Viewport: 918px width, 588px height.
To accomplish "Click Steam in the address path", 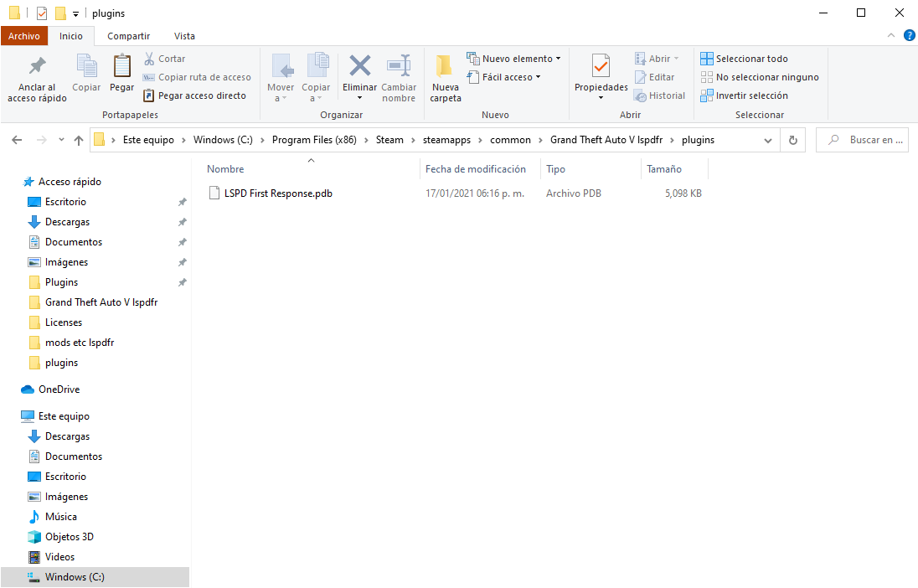I will tap(389, 140).
